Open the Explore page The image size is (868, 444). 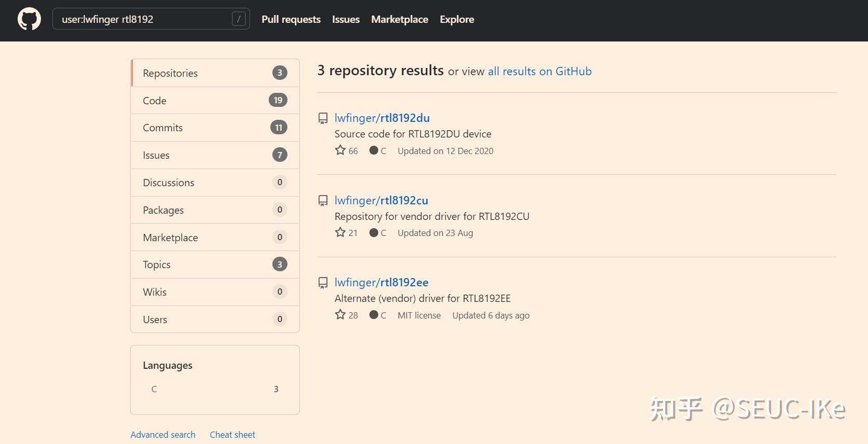[x=457, y=19]
